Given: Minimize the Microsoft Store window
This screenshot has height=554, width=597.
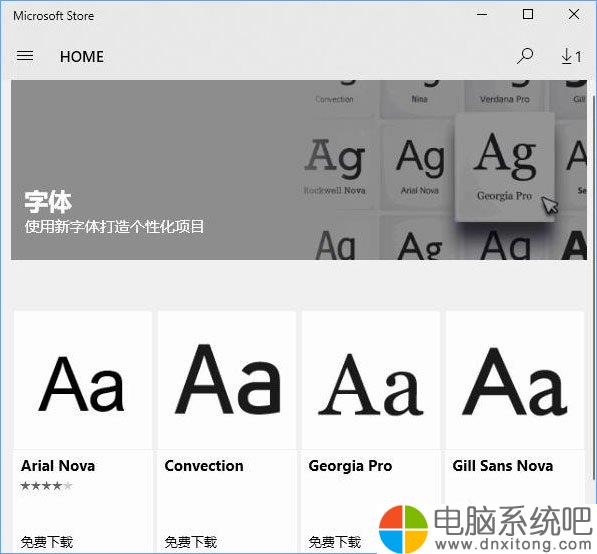Looking at the screenshot, I should pos(482,15).
